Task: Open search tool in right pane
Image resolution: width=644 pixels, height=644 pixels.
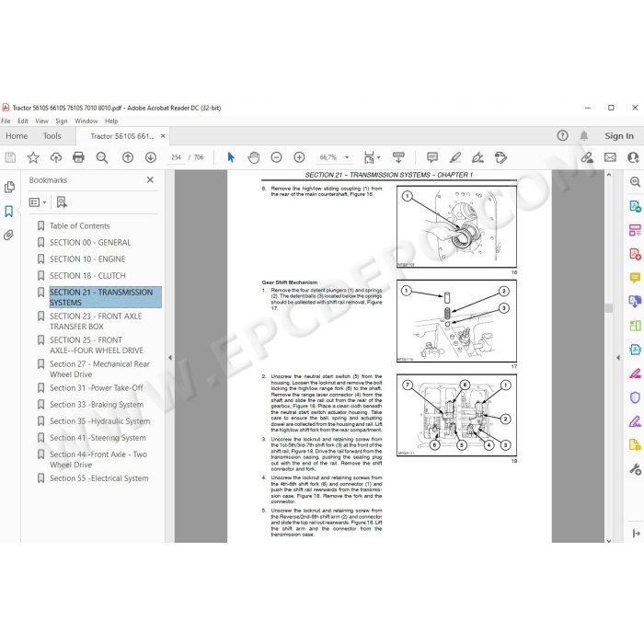Action: pos(635,182)
